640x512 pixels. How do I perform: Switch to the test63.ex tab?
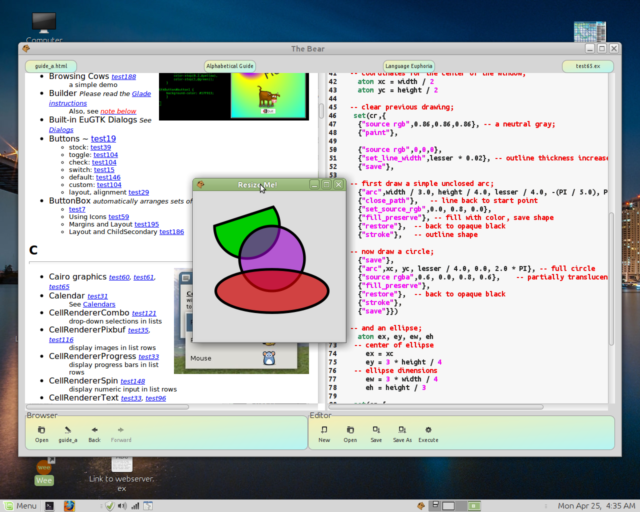point(587,65)
